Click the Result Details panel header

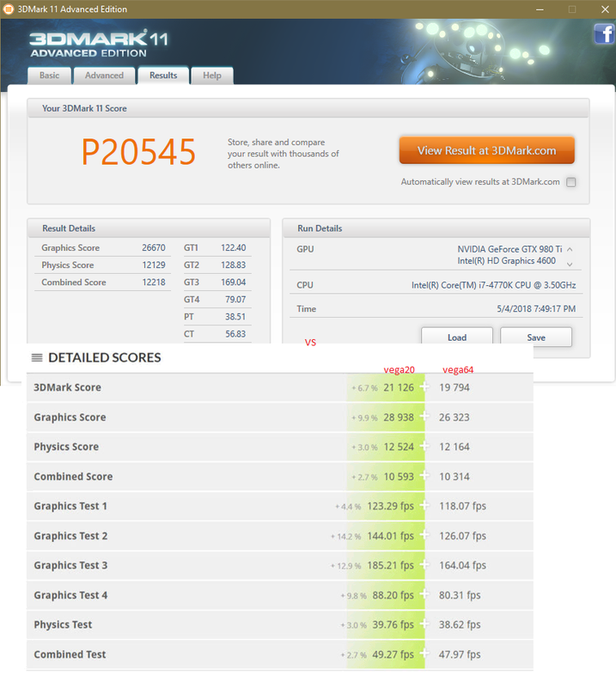[x=149, y=228]
